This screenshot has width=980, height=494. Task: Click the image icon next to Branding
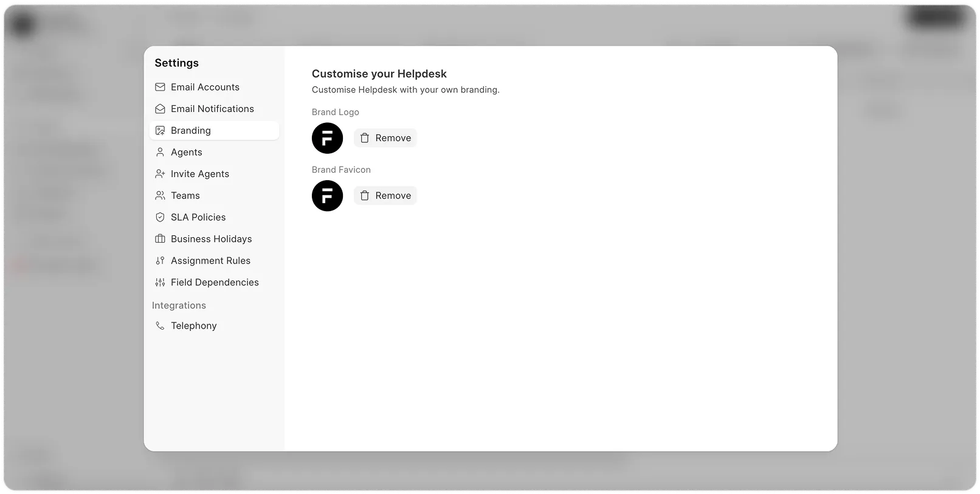160,131
